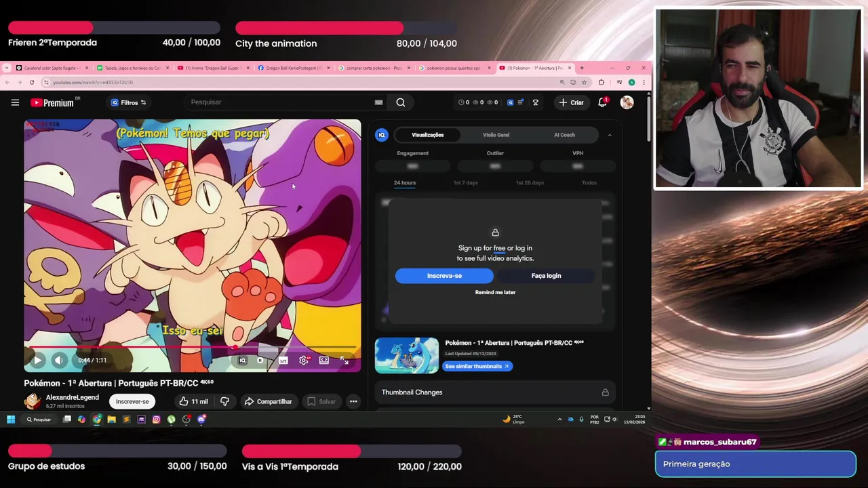Screen dimensions: 868x488
Task: Click the blue Inscreva-se sign-up button
Action: [444, 276]
